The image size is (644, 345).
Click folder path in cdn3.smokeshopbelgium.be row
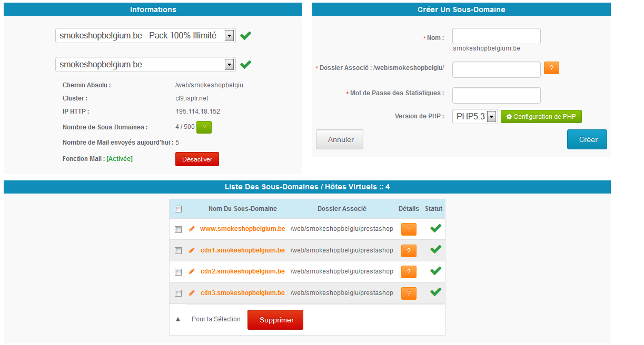click(x=342, y=293)
